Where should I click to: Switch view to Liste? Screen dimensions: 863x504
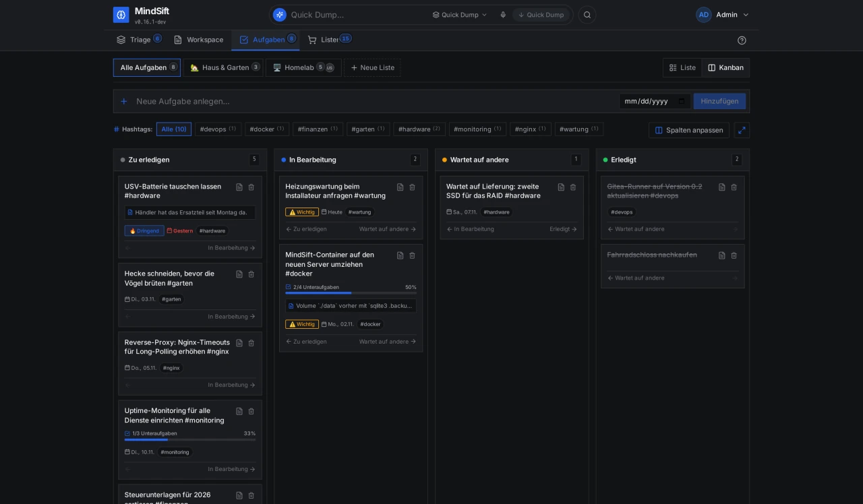click(x=682, y=67)
